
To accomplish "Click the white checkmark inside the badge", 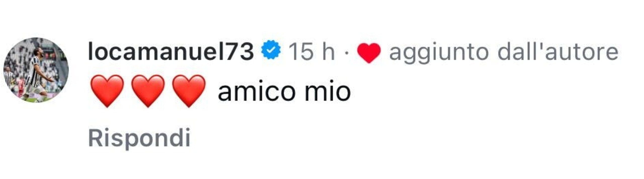I will pos(271,50).
